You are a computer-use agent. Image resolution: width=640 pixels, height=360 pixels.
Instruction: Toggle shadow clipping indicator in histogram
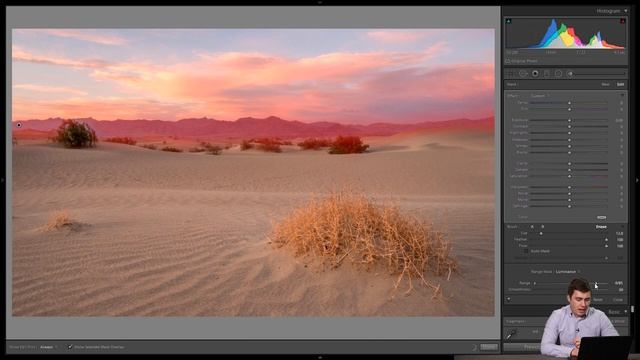pos(509,21)
